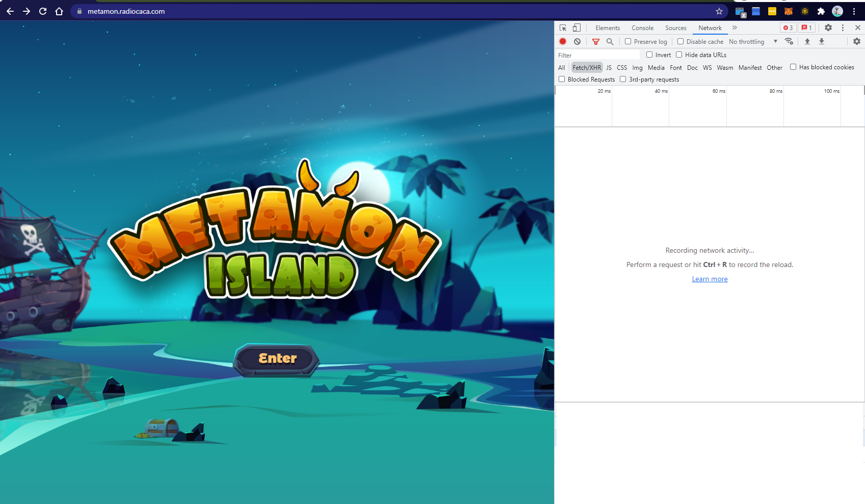Viewport: 865px width, 504px height.
Task: Export HAR with the download arrow
Action: 822,42
